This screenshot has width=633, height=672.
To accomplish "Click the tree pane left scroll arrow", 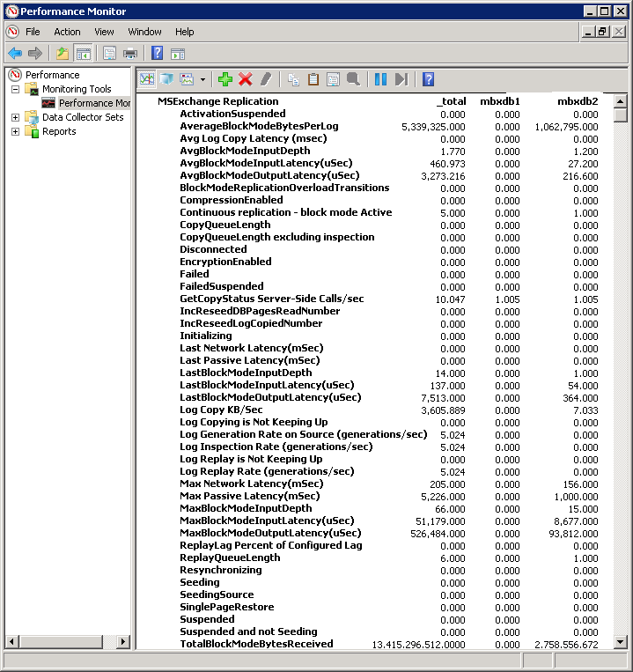I will click(12, 641).
